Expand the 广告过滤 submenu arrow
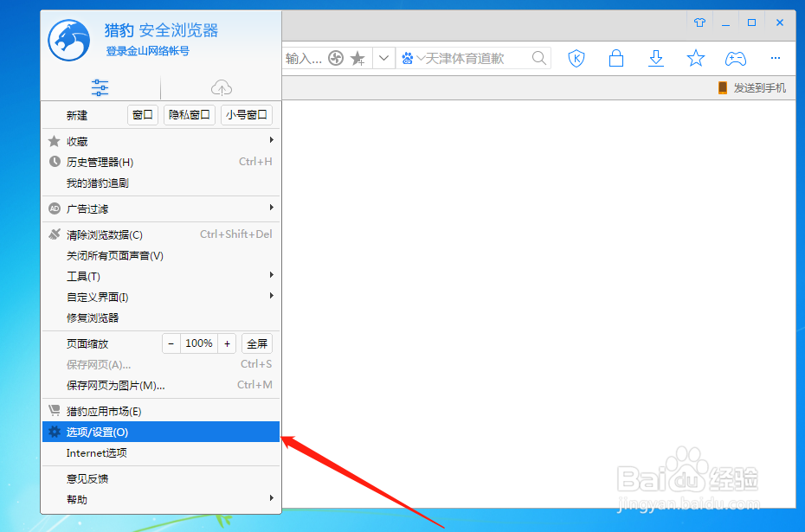Screen dimensions: 805x532 pyautogui.click(x=271, y=208)
